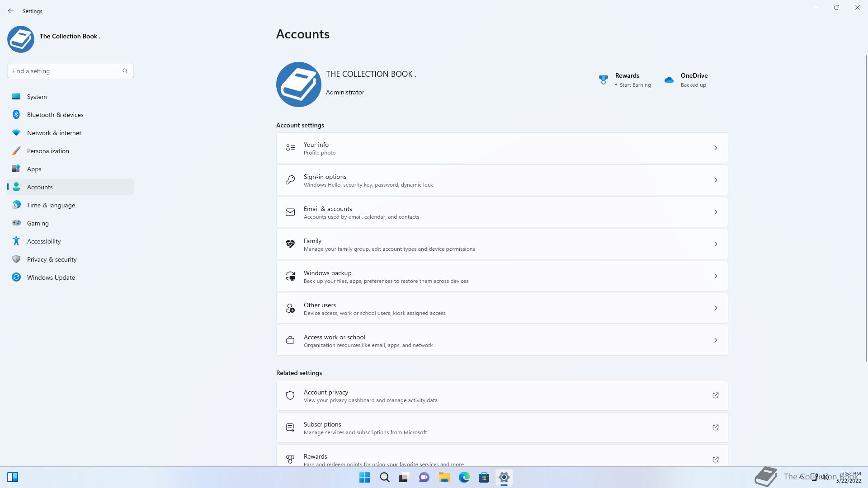Click the Other users add-person icon
868x488 pixels.
[290, 308]
